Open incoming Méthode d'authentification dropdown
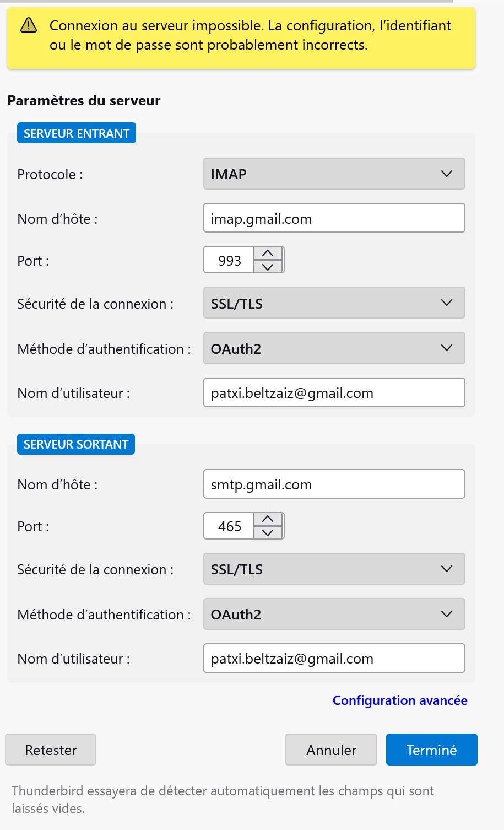The width and height of the screenshot is (504, 830). pyautogui.click(x=334, y=348)
